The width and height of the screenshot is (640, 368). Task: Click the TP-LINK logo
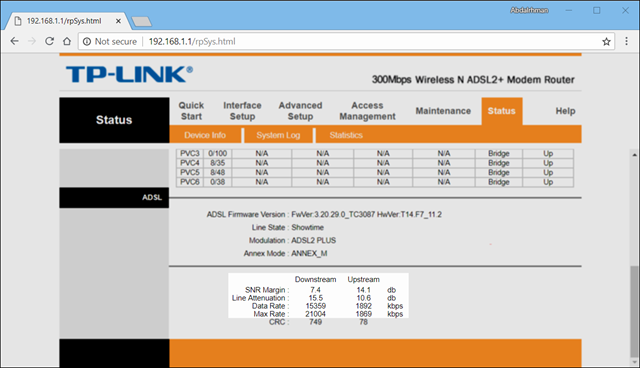click(129, 74)
